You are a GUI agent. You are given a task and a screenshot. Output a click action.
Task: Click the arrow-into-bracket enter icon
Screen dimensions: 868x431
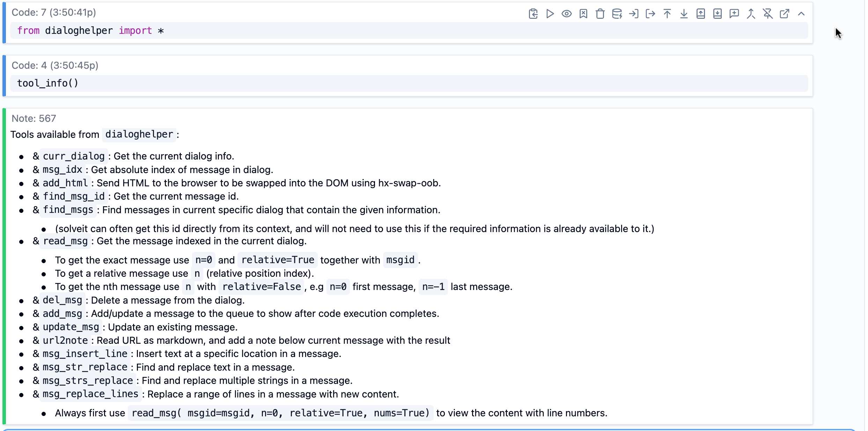[x=634, y=14]
